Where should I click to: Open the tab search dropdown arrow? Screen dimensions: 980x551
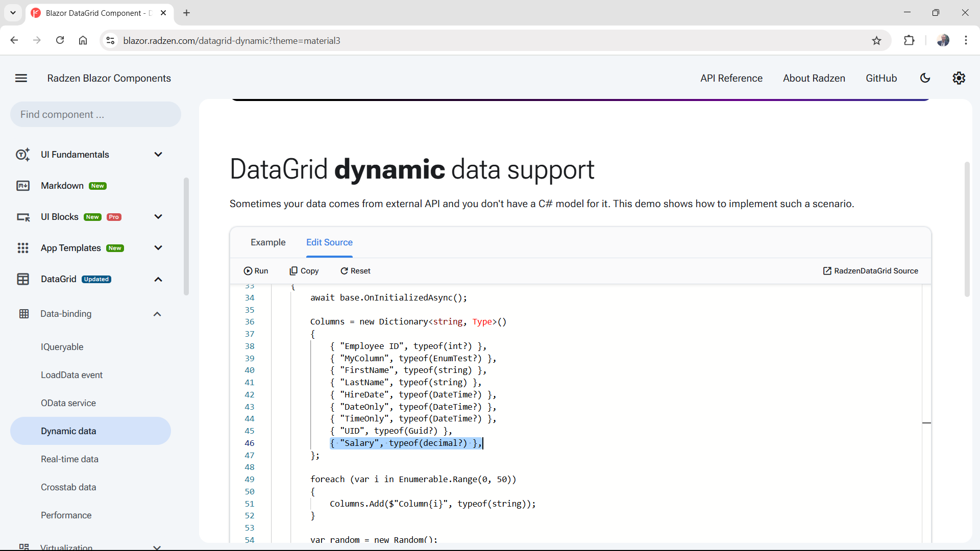[x=13, y=13]
